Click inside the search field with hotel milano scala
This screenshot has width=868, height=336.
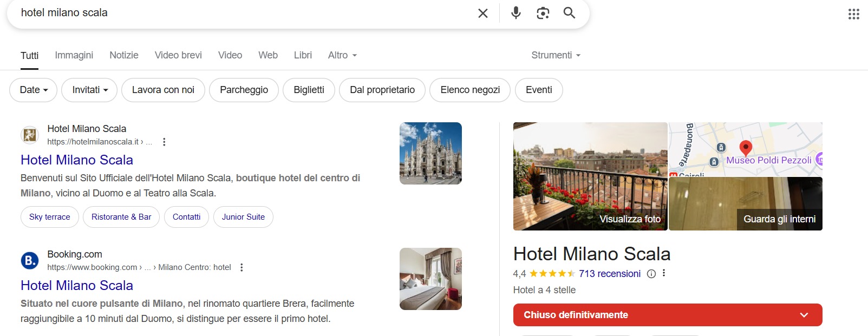[244, 13]
